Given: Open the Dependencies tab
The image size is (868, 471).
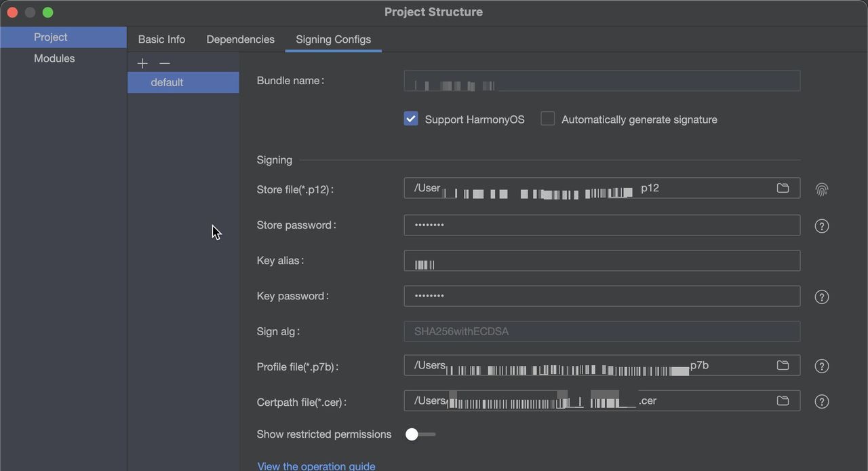Looking at the screenshot, I should 240,39.
